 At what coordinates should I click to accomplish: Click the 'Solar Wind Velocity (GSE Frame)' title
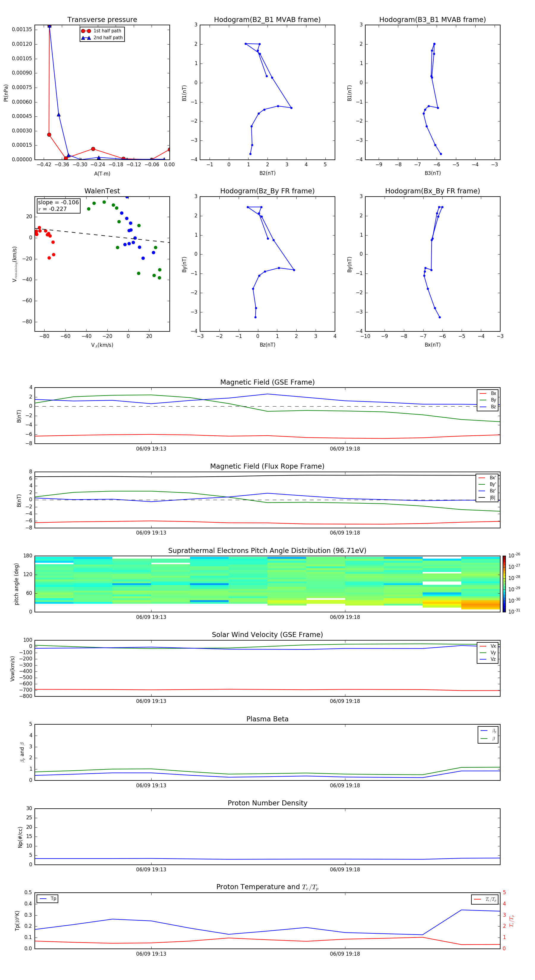coord(267,635)
